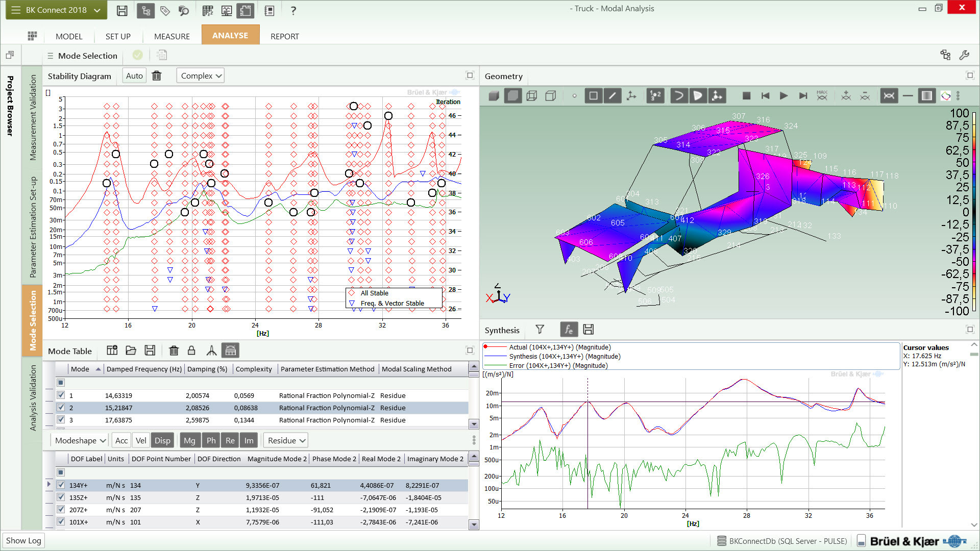Click the save icon in the Synthesis toolbar
The height and width of the screenshot is (551, 980).
coord(588,330)
